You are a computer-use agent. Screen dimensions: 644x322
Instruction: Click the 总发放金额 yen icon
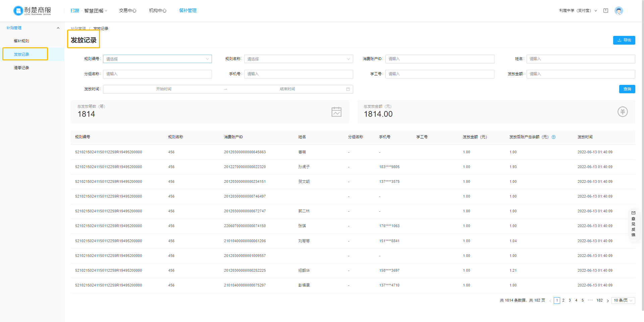(x=623, y=112)
